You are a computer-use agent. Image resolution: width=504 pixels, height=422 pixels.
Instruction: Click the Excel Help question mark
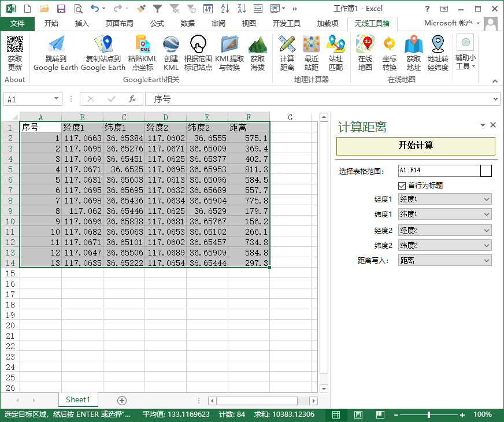pos(427,9)
